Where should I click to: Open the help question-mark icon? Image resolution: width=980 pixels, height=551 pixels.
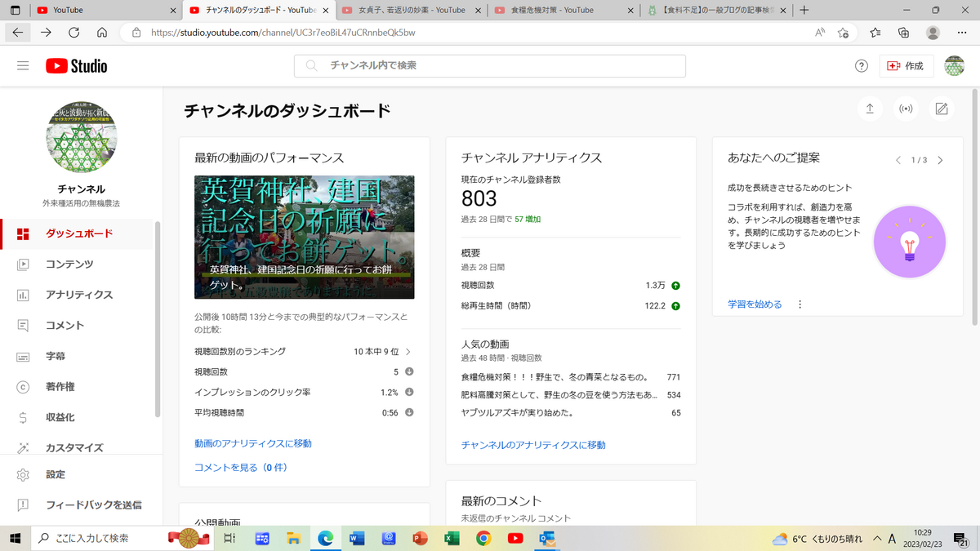pyautogui.click(x=862, y=66)
